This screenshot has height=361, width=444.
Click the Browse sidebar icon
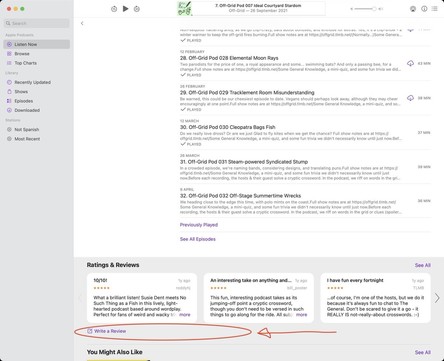[x=9, y=54]
